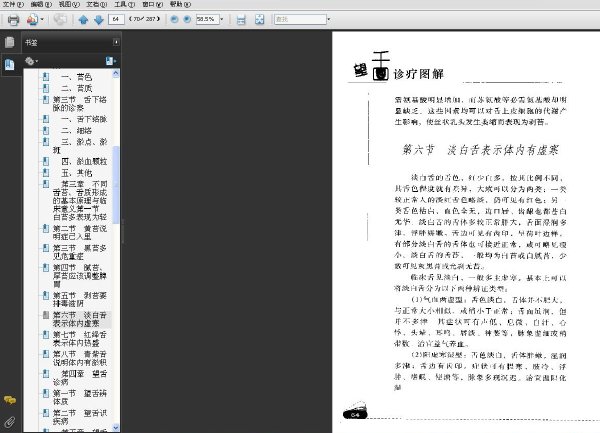The image size is (600, 433).
Task: Click the zoom in button
Action: point(187,19)
